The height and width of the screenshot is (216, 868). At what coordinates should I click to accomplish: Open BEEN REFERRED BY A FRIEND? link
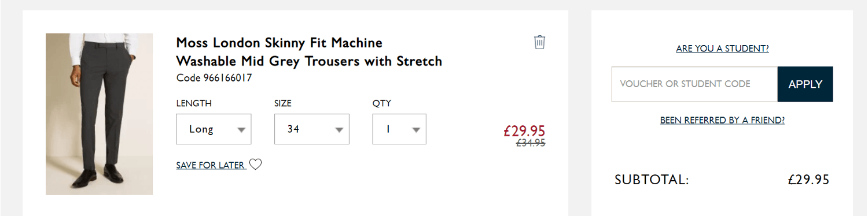tap(722, 120)
